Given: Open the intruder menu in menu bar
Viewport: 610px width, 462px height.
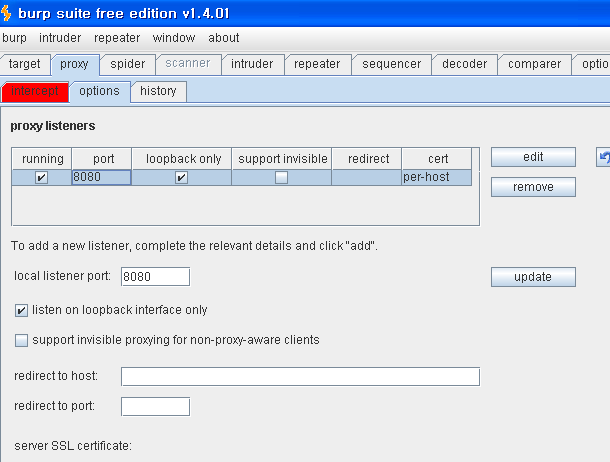Looking at the screenshot, I should coord(60,38).
